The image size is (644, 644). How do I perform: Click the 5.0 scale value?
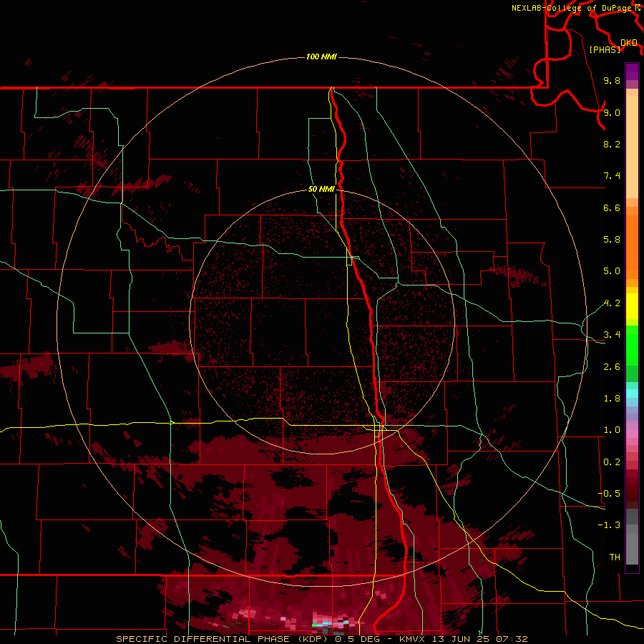(612, 271)
